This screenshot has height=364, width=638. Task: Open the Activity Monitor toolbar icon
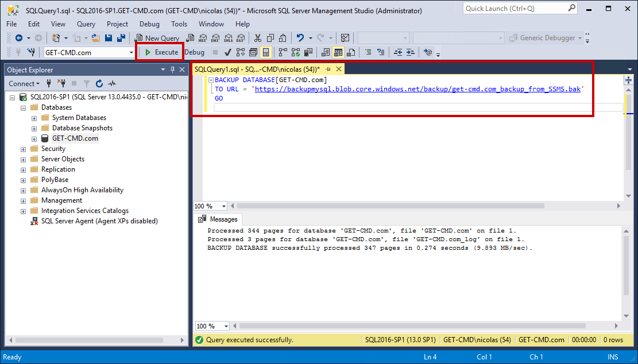click(x=345, y=38)
